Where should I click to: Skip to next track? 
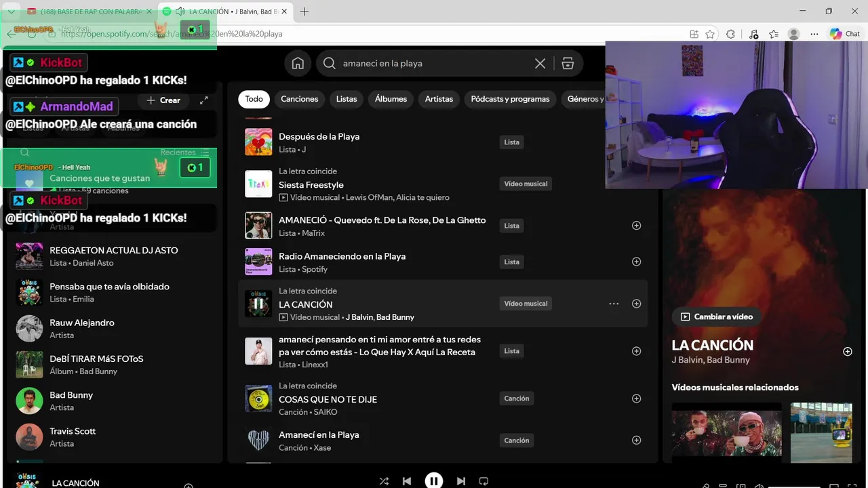461,481
